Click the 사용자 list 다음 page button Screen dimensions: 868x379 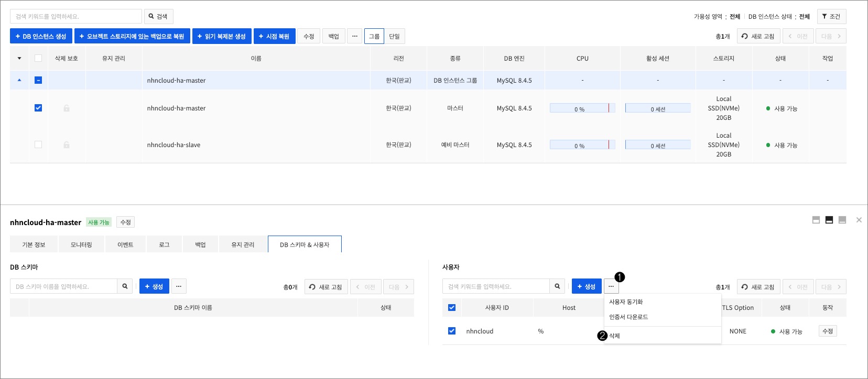click(831, 287)
